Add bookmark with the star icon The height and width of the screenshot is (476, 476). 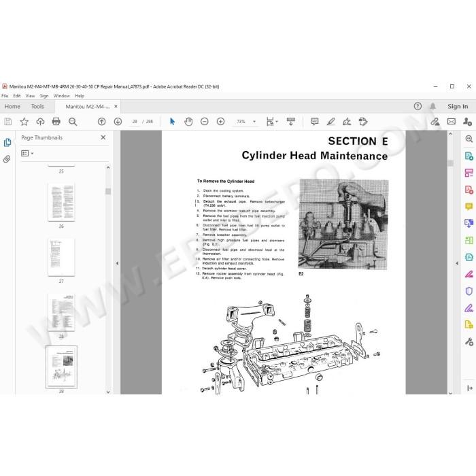pos(24,122)
